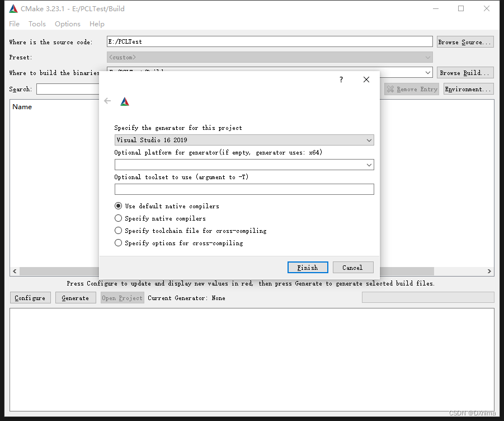Open the File menu

[x=13, y=24]
